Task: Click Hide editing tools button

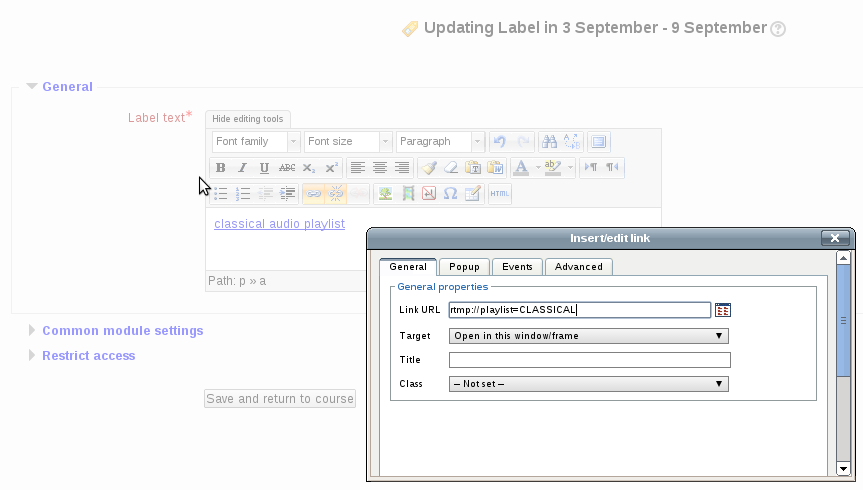Action: point(248,119)
